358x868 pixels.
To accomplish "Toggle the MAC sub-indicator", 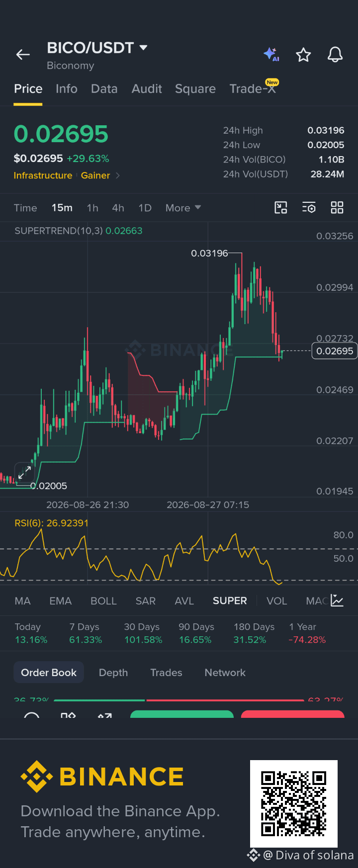I will click(317, 601).
